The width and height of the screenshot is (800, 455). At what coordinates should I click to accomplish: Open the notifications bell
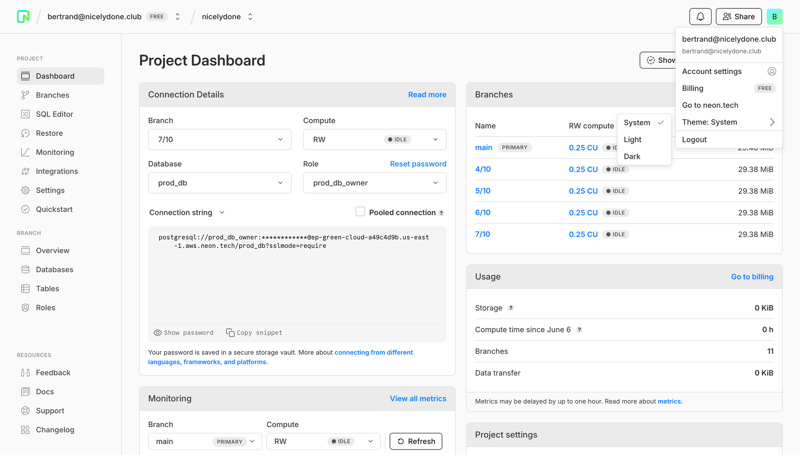(x=700, y=16)
